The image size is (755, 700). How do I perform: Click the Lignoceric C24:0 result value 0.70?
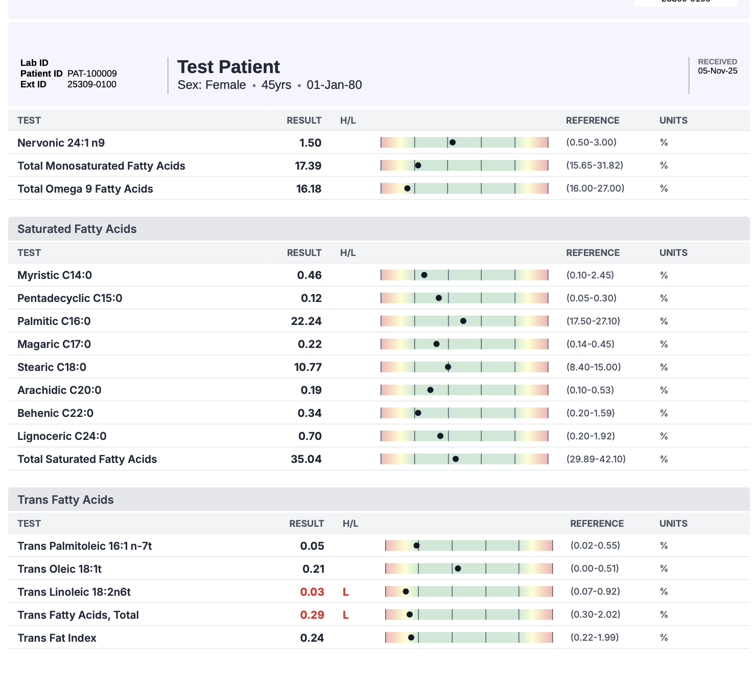click(x=310, y=436)
